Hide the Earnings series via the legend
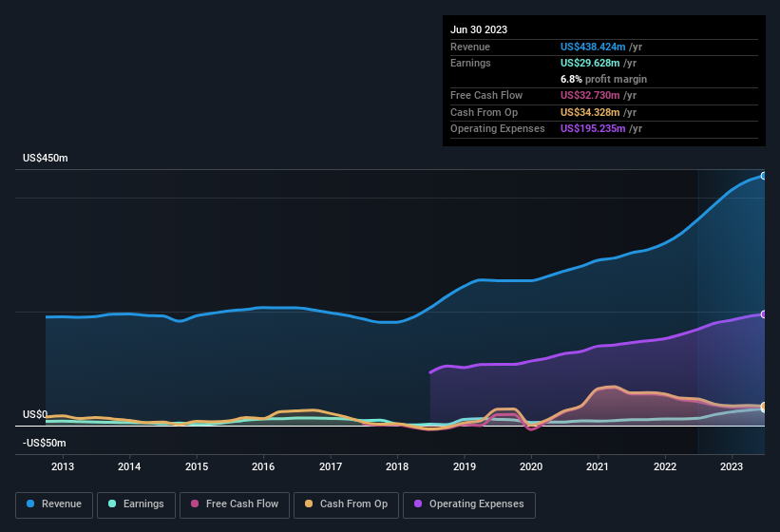This screenshot has height=532, width=780. pyautogui.click(x=135, y=504)
